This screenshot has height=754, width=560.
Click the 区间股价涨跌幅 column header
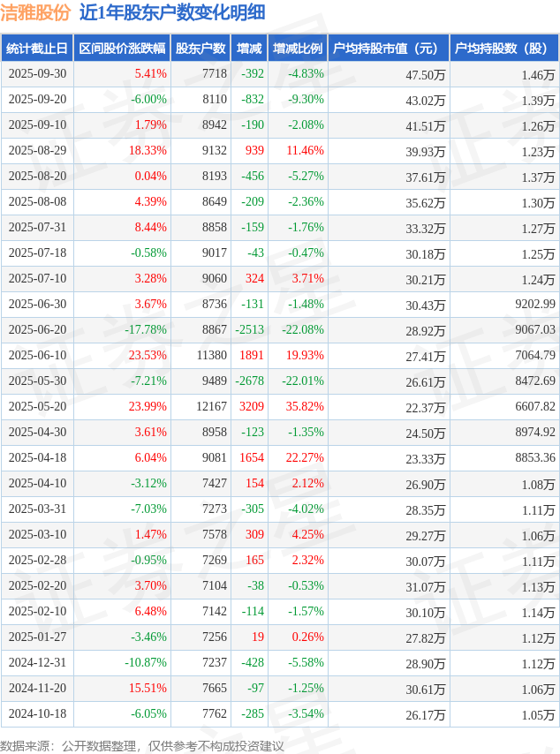[x=121, y=49]
